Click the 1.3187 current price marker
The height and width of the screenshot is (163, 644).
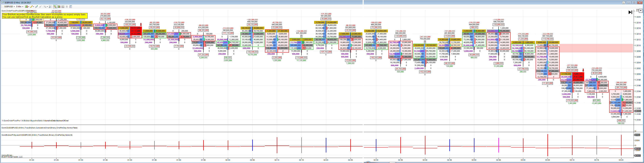(x=638, y=111)
